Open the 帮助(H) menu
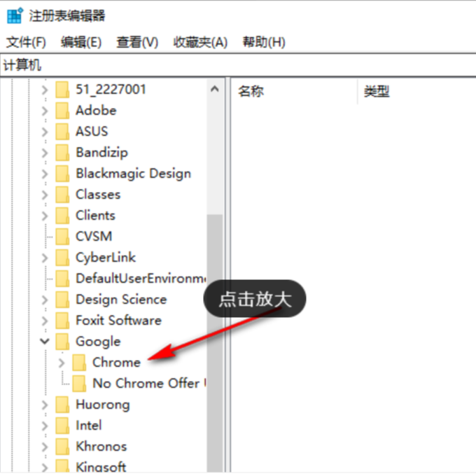Viewport: 476px width, 476px height. [x=264, y=42]
